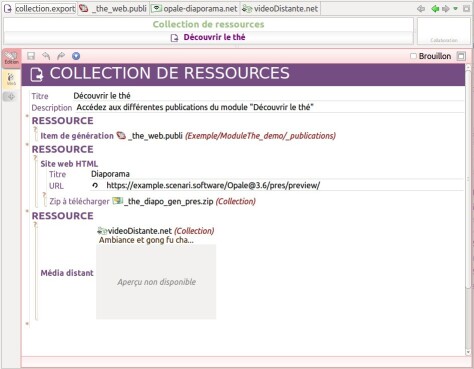Image resolution: width=474 pixels, height=369 pixels.
Task: Click the Undo arrow icon
Action: [46, 56]
